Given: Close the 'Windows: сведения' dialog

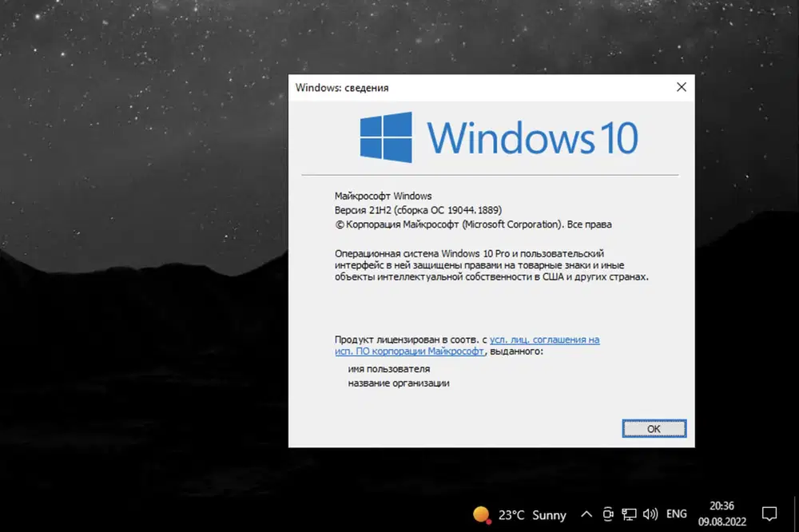Looking at the screenshot, I should (x=681, y=87).
